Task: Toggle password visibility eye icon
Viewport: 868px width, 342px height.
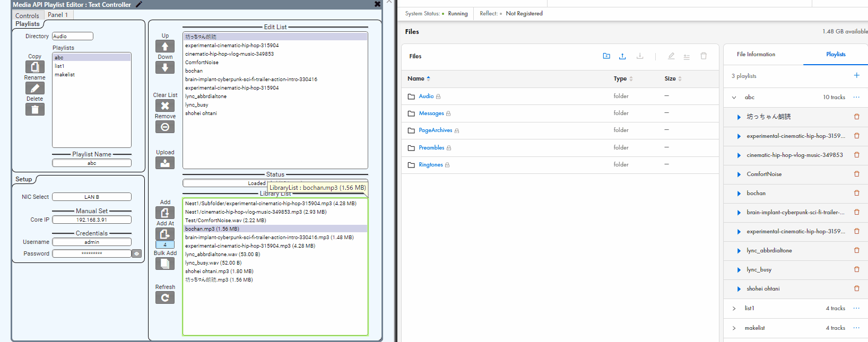Action: coord(137,253)
